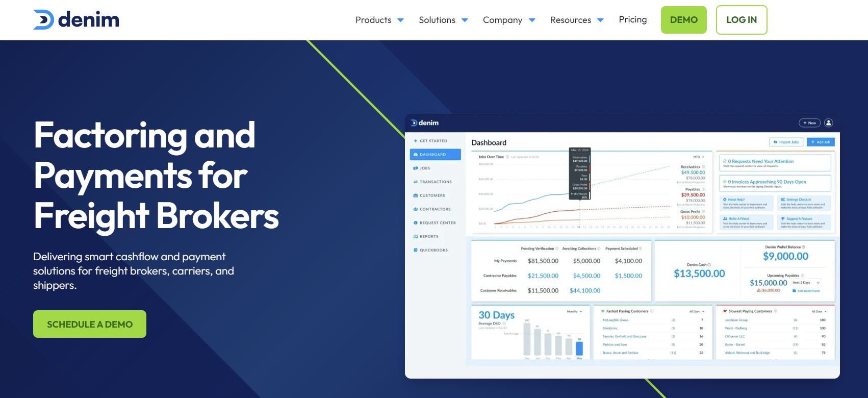
Task: Expand the Products dropdown arrow
Action: click(x=400, y=20)
